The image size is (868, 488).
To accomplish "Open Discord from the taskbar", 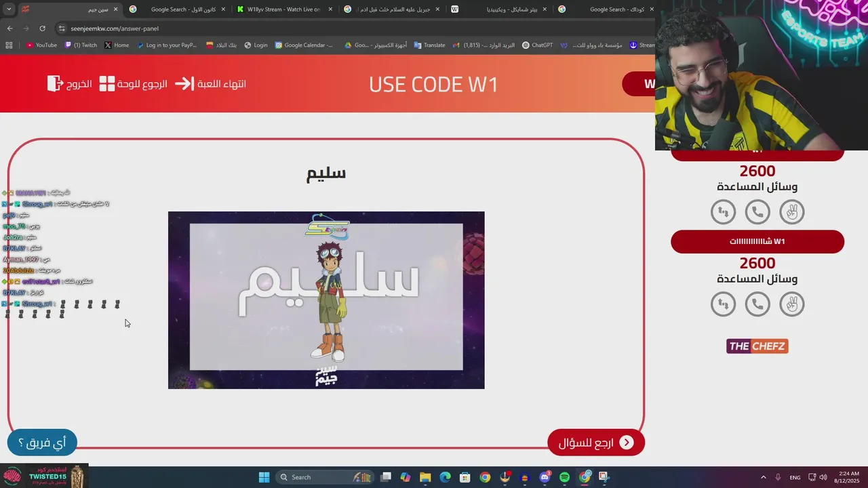I will (x=545, y=477).
